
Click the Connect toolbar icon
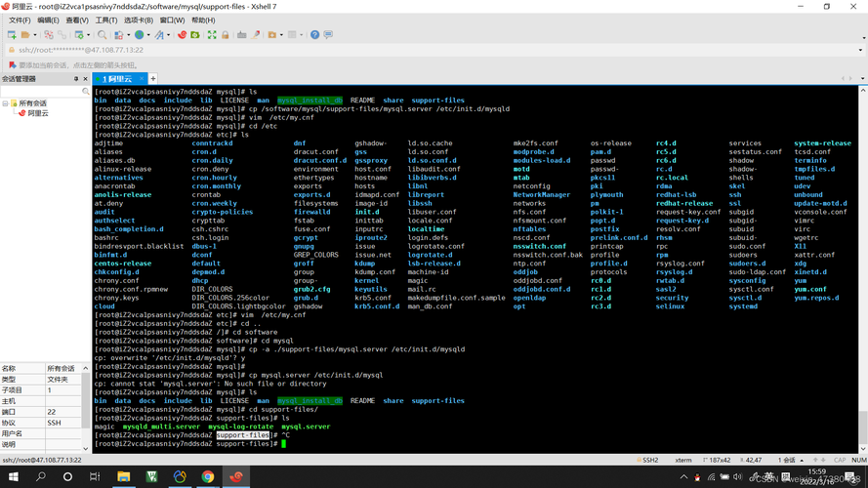[x=49, y=34]
